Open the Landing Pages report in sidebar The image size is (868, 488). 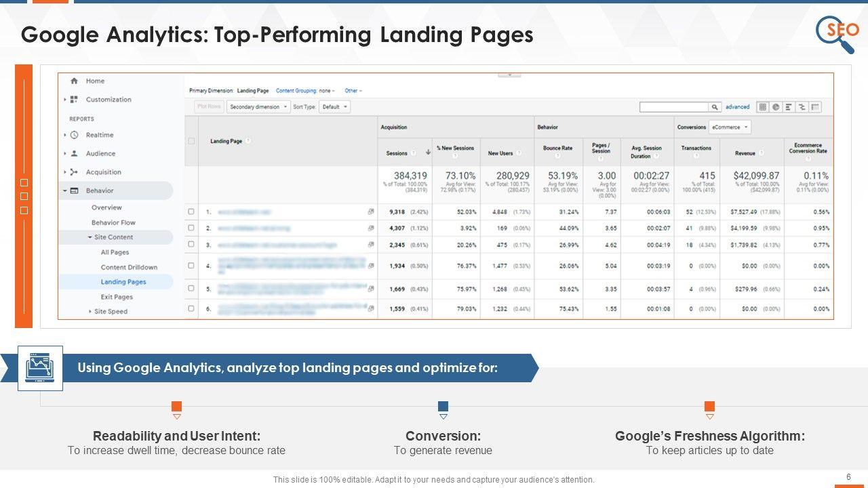coord(123,282)
